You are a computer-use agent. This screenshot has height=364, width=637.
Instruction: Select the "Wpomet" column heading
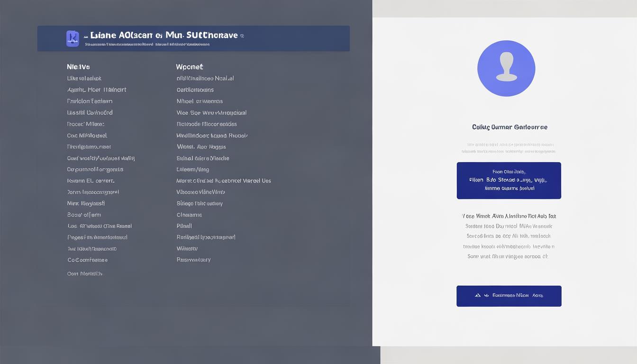click(x=190, y=67)
